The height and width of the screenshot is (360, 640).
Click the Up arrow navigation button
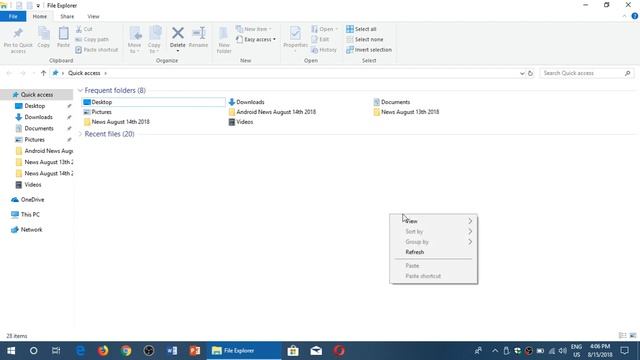point(43,73)
